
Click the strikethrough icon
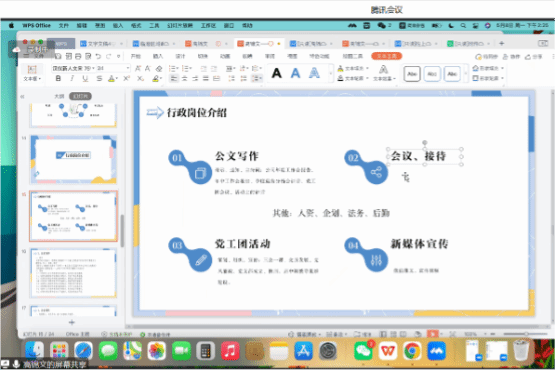[99, 78]
